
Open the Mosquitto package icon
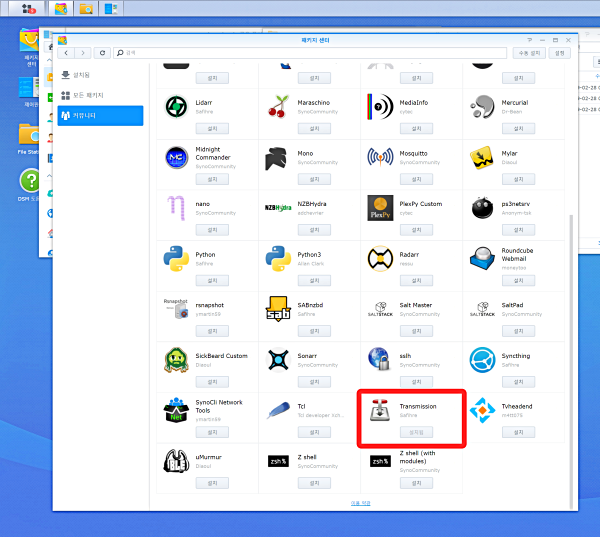click(x=380, y=157)
